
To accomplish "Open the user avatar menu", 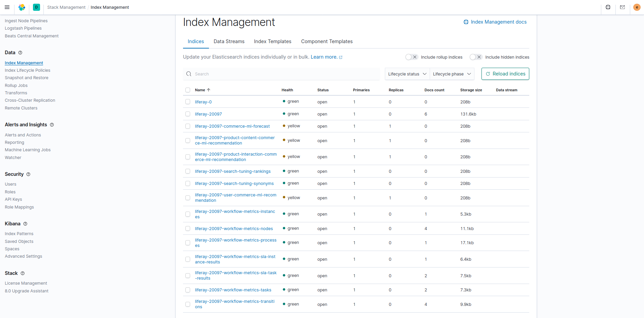I will [x=637, y=7].
